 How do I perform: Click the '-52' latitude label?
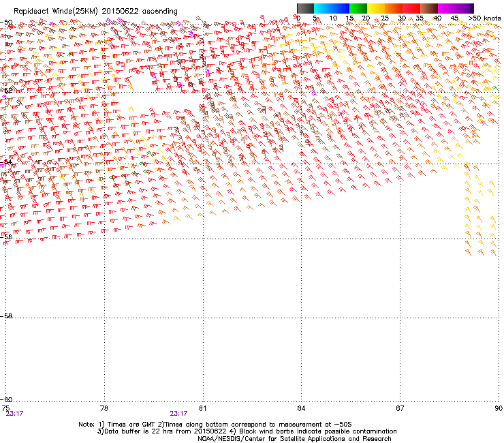click(x=6, y=91)
